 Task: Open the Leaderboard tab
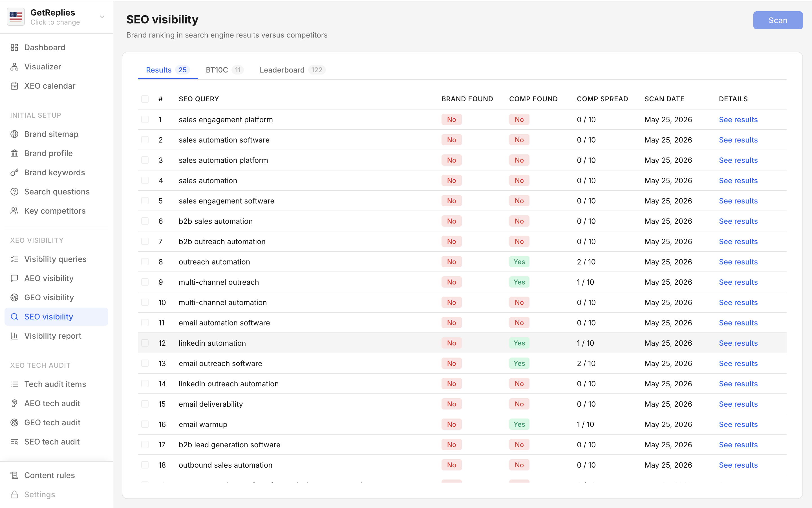[x=292, y=70]
